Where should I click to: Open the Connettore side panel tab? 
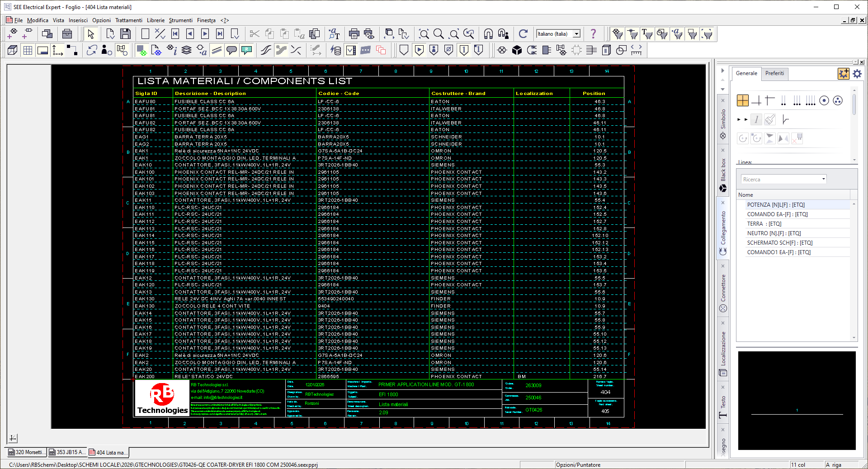pos(723,289)
